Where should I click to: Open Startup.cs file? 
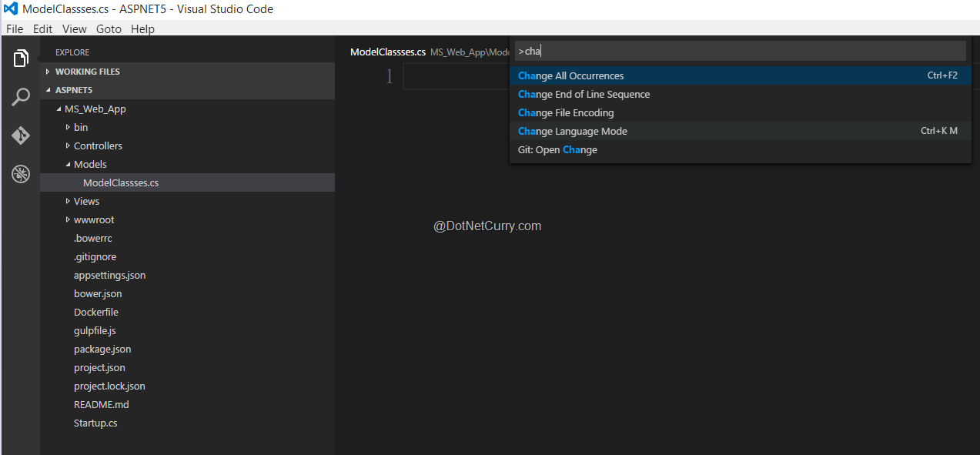pyautogui.click(x=188, y=423)
